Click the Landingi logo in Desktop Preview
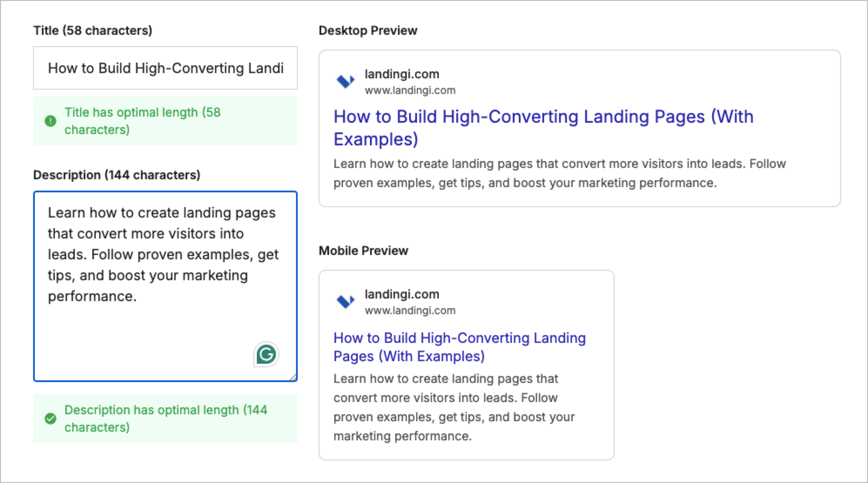The height and width of the screenshot is (483, 868). (346, 81)
